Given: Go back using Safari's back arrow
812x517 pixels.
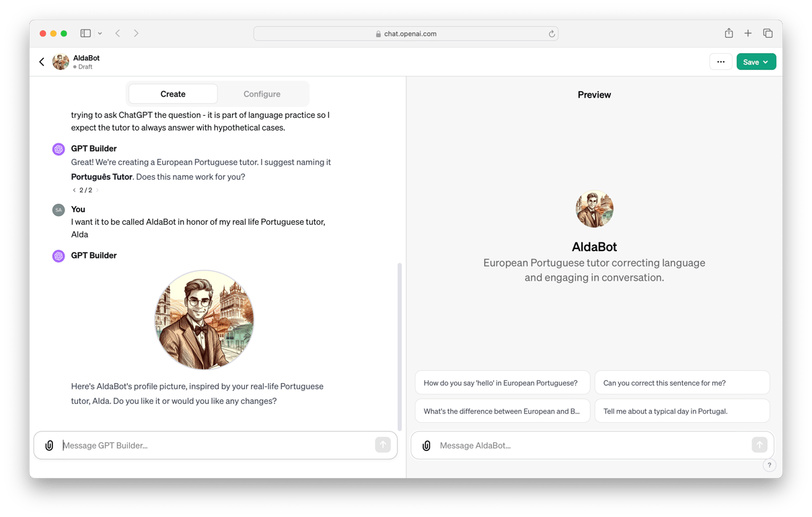Looking at the screenshot, I should (118, 33).
